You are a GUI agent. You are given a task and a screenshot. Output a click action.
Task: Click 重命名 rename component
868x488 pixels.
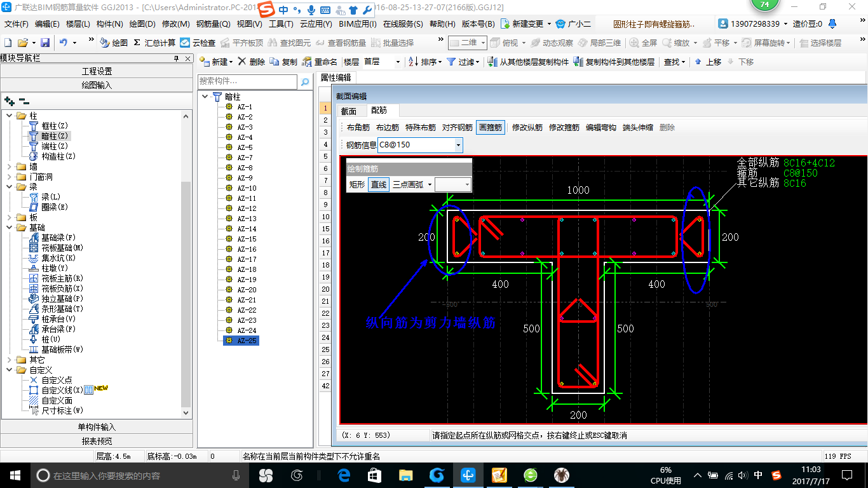tap(320, 62)
